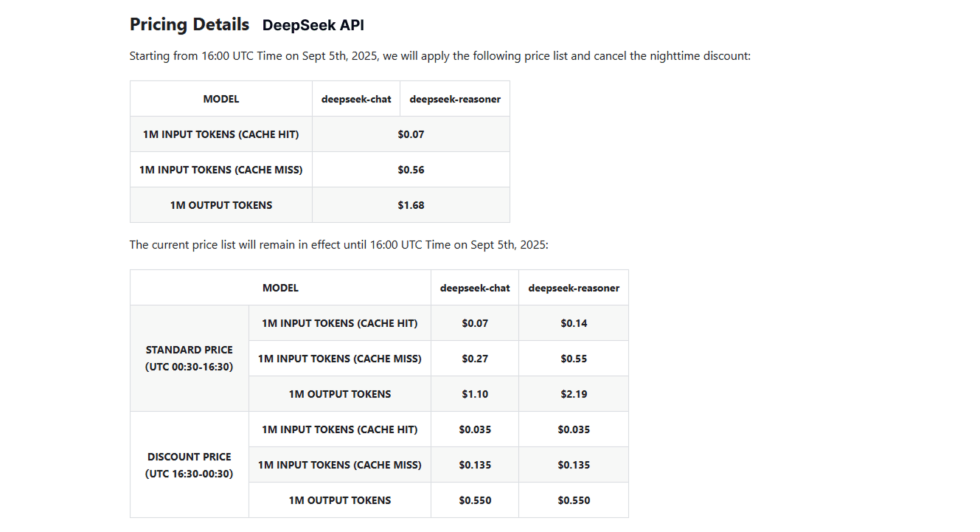The image size is (980, 532).
Task: Click the sentence about cancelling the nighttime discount
Action: point(439,56)
